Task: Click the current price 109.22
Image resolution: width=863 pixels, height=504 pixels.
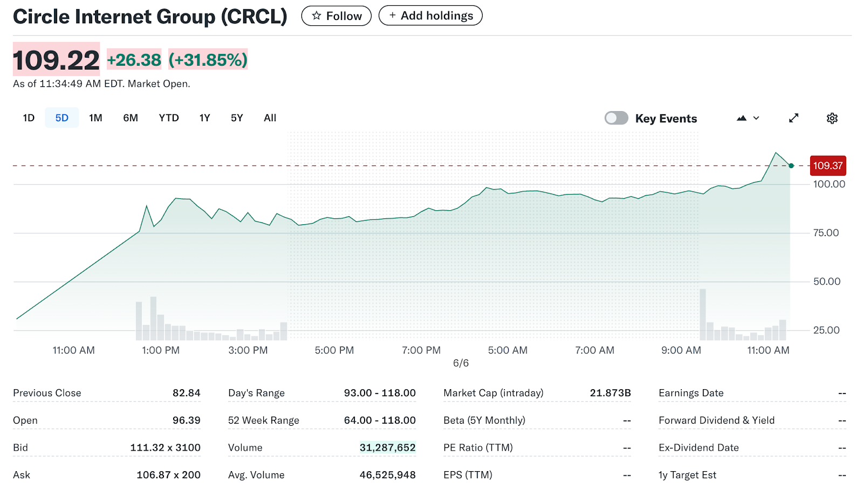Action: click(56, 59)
